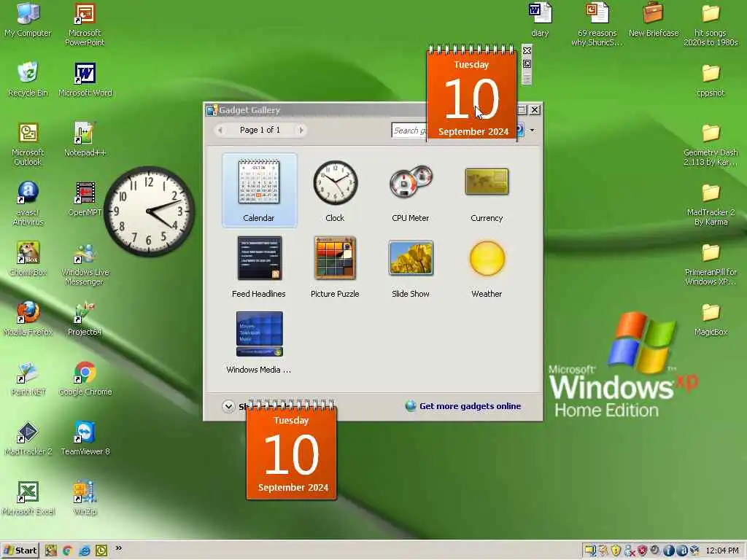
Task: Click the Search gadgets input field
Action: pyautogui.click(x=409, y=130)
